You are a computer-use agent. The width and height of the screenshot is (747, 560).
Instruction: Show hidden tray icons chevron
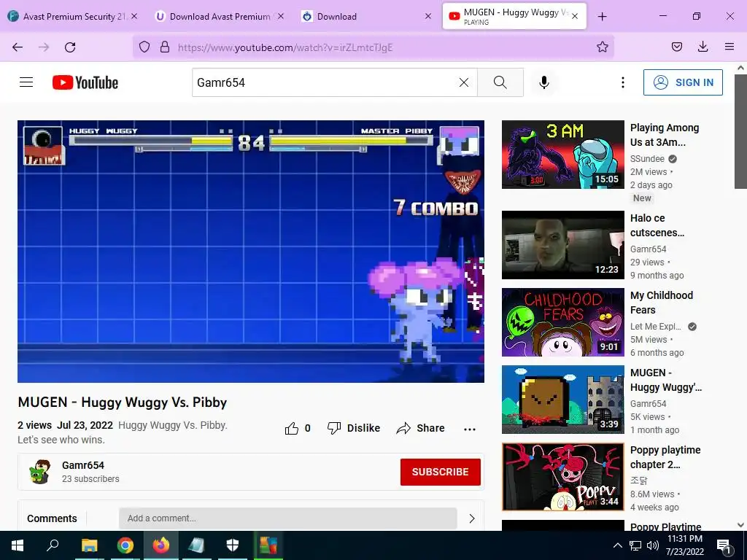(x=617, y=545)
